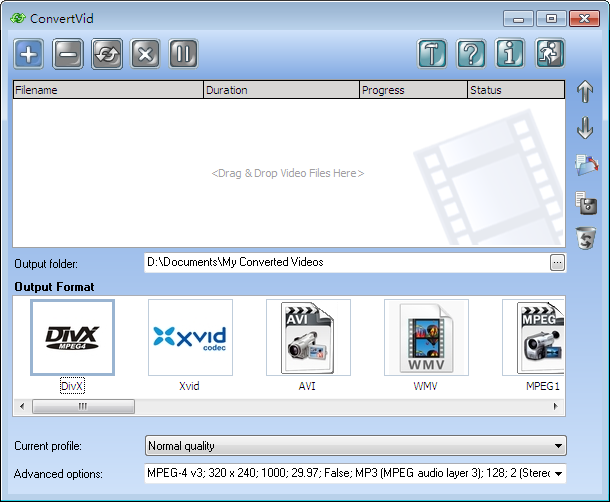Click the format list scrollbar left arrow
The width and height of the screenshot is (610, 502).
click(x=22, y=406)
